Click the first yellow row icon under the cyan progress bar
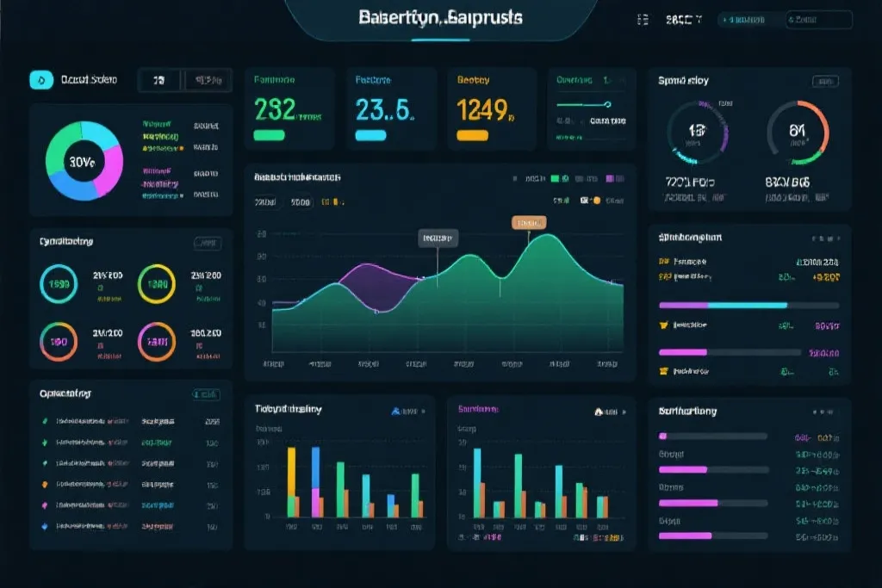The height and width of the screenshot is (588, 882). click(664, 326)
